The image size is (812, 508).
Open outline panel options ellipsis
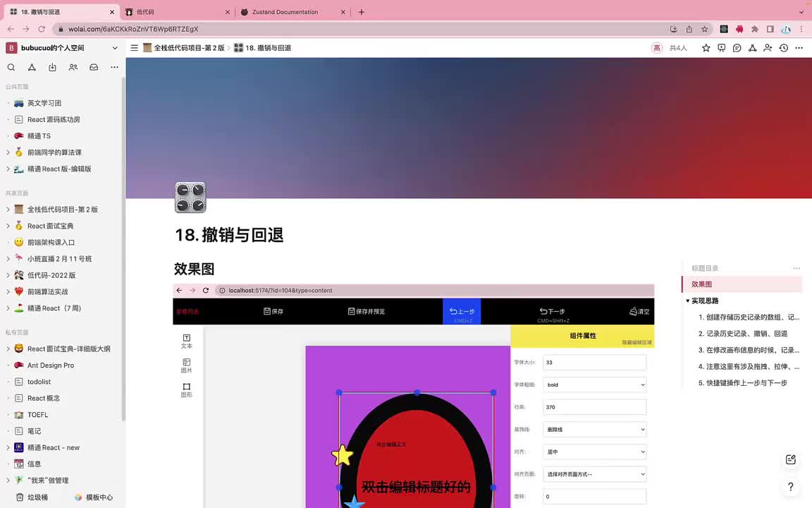tap(796, 268)
